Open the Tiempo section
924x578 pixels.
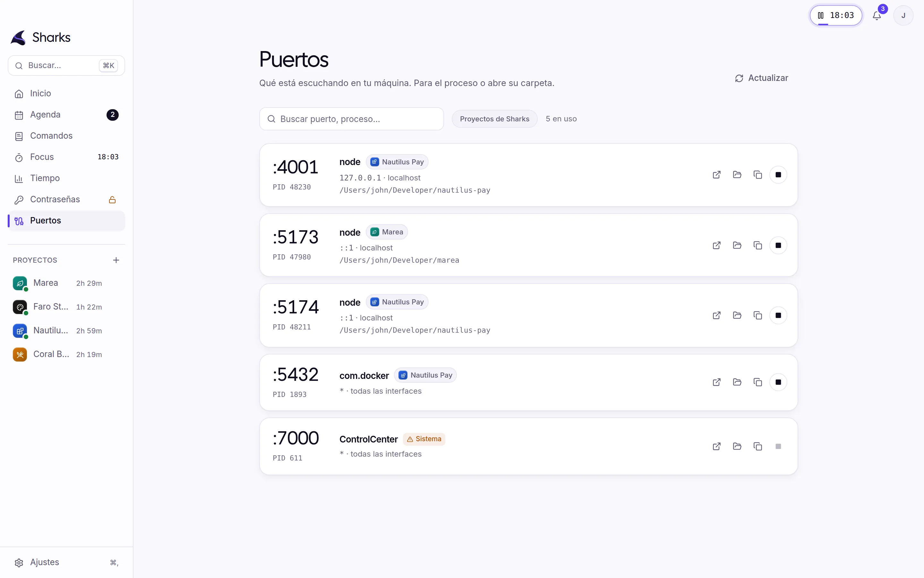(x=66, y=178)
